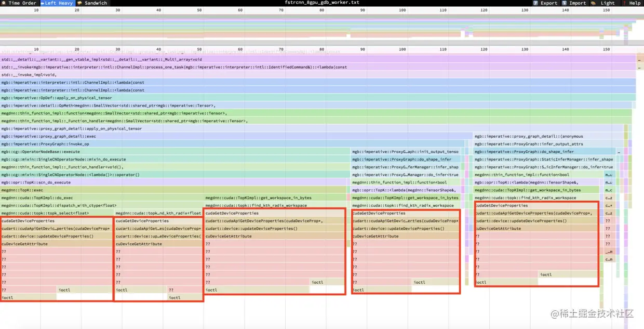
Task: Select SingleCNOperatorNode::mixin_do_execute frame
Action: [x=175, y=160]
